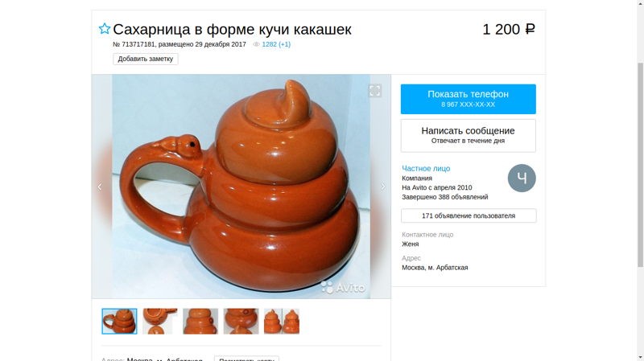Add listing to favorites with star icon
644x361 pixels.
[x=105, y=29]
